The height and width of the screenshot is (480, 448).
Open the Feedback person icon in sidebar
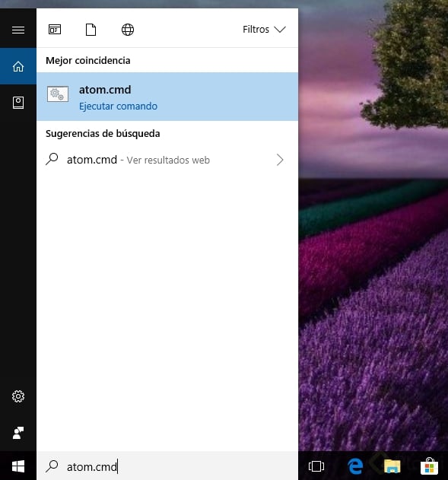(18, 433)
